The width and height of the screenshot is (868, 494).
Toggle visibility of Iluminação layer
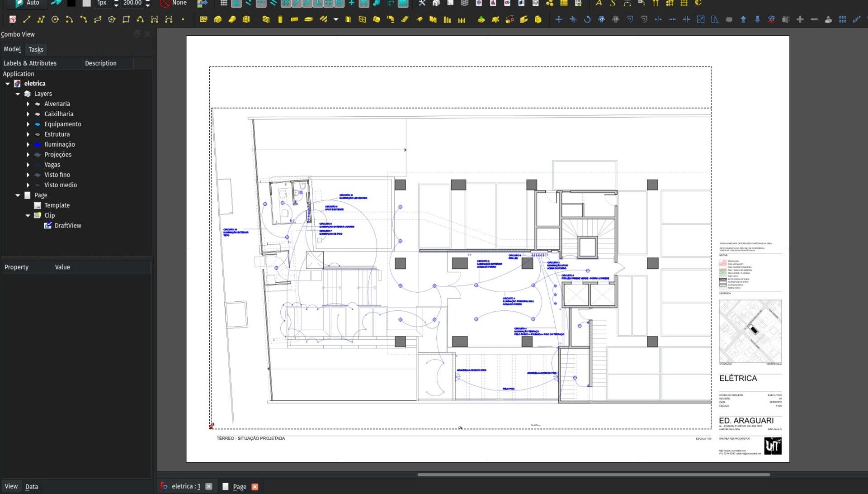tap(37, 144)
